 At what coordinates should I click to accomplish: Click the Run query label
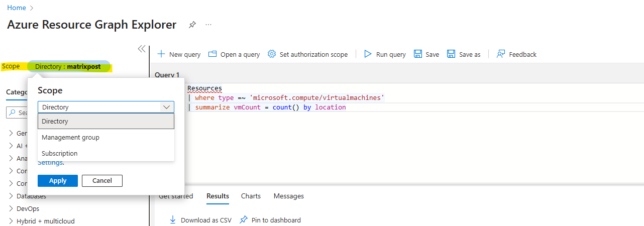click(391, 54)
